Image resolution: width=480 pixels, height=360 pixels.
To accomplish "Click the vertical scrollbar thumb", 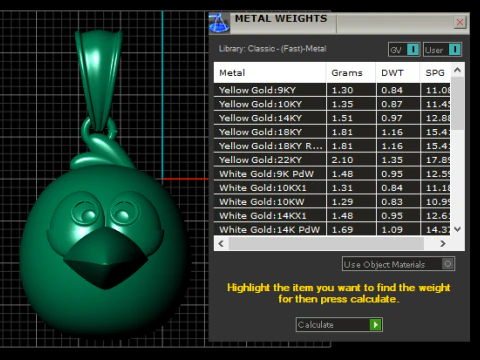I will (x=457, y=103).
